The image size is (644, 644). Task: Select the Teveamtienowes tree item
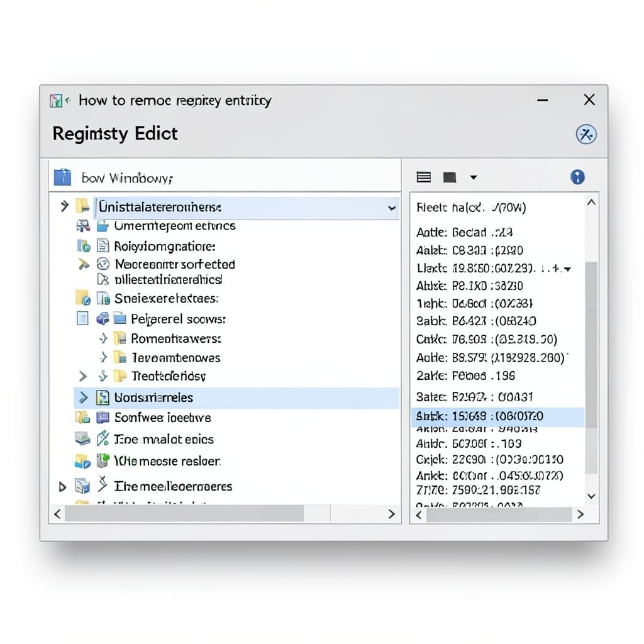176,358
